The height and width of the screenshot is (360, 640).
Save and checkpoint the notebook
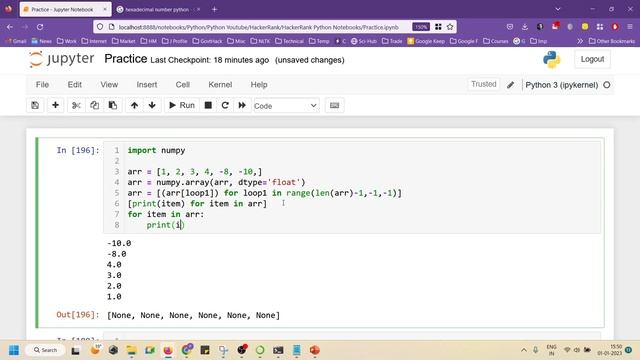(35, 105)
